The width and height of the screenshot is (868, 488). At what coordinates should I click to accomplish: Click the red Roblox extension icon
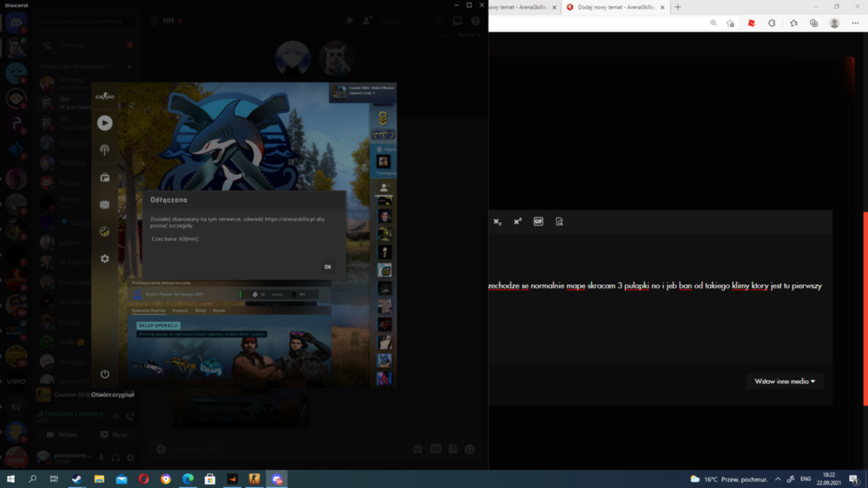(752, 23)
